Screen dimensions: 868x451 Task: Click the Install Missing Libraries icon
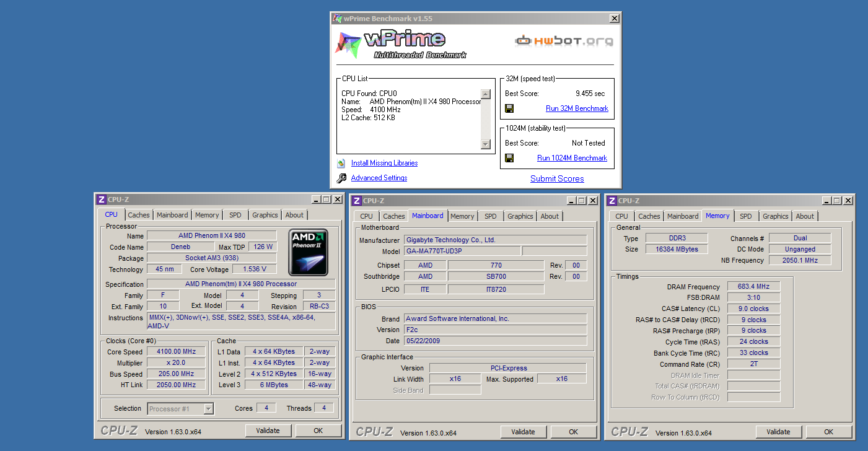[341, 164]
